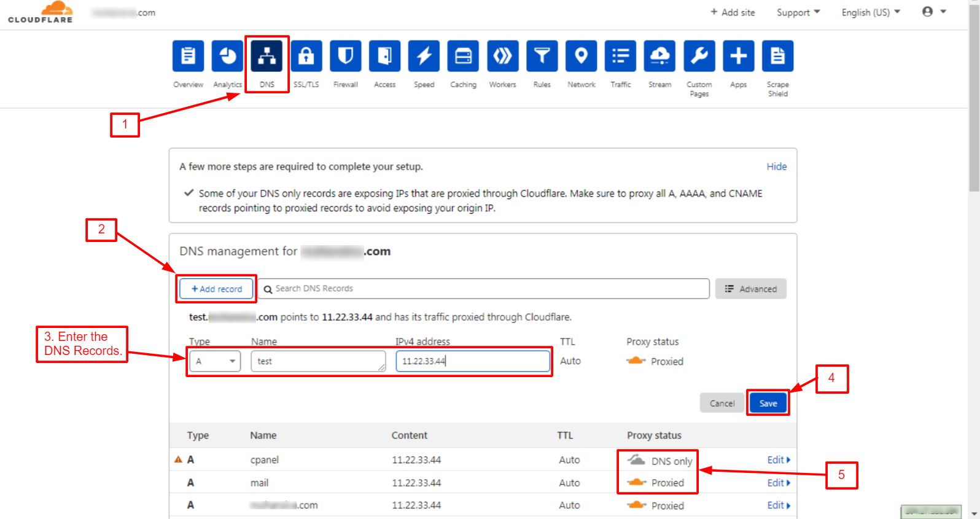Toggle the Proxied cloud in new record form

coord(636,361)
